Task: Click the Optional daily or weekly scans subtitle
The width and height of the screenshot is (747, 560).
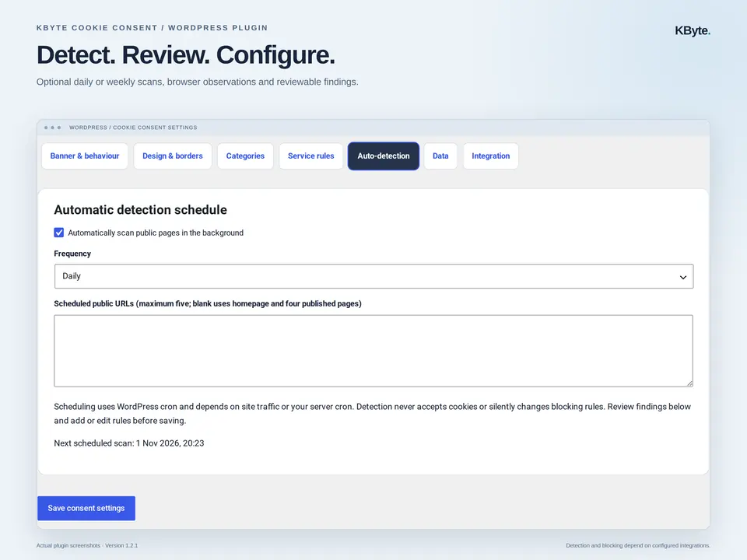Action: pos(197,82)
